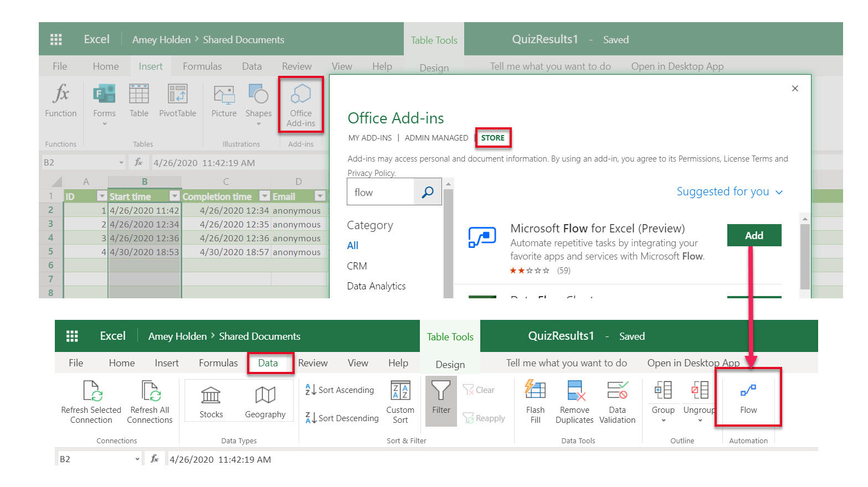The width and height of the screenshot is (868, 487).
Task: Open File tab in lower window
Action: (76, 363)
